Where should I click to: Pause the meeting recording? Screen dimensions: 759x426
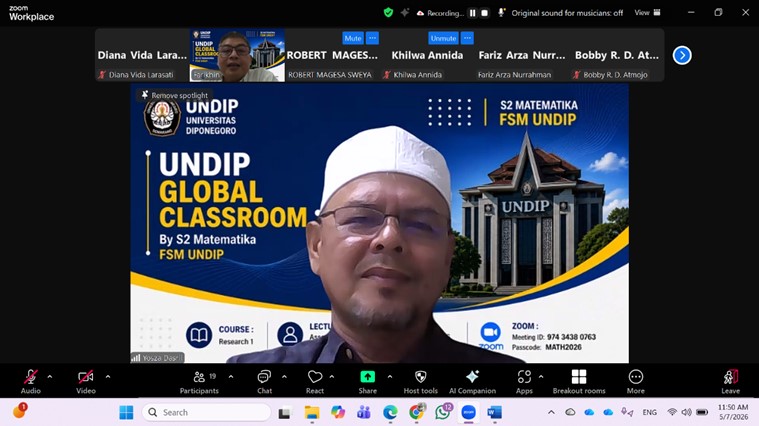[x=472, y=13]
